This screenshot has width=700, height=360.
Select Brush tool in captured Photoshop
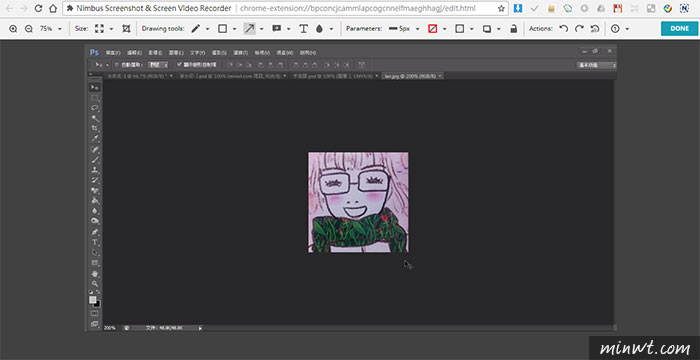click(95, 159)
